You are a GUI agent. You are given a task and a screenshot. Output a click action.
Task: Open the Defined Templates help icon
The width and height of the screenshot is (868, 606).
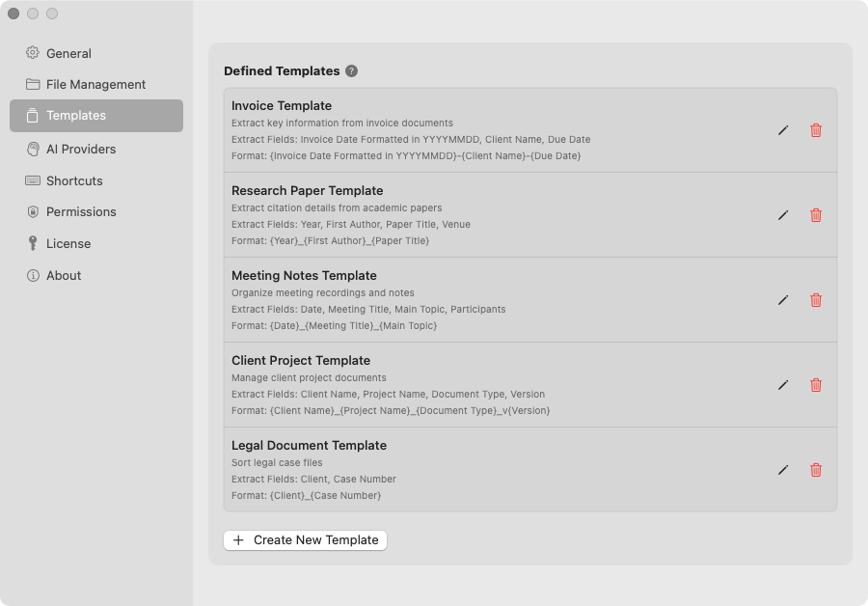point(351,70)
